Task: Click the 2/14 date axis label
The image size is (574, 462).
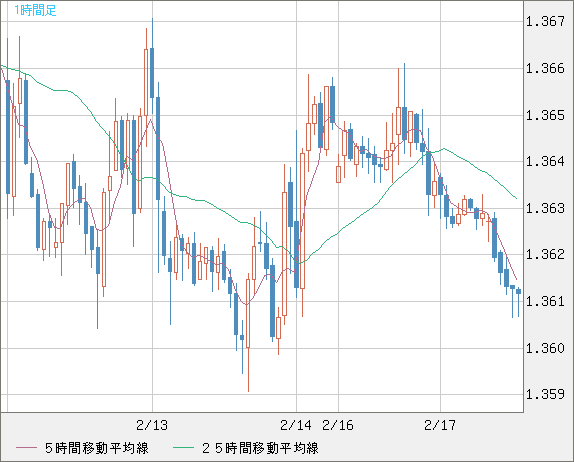Action: (x=296, y=425)
